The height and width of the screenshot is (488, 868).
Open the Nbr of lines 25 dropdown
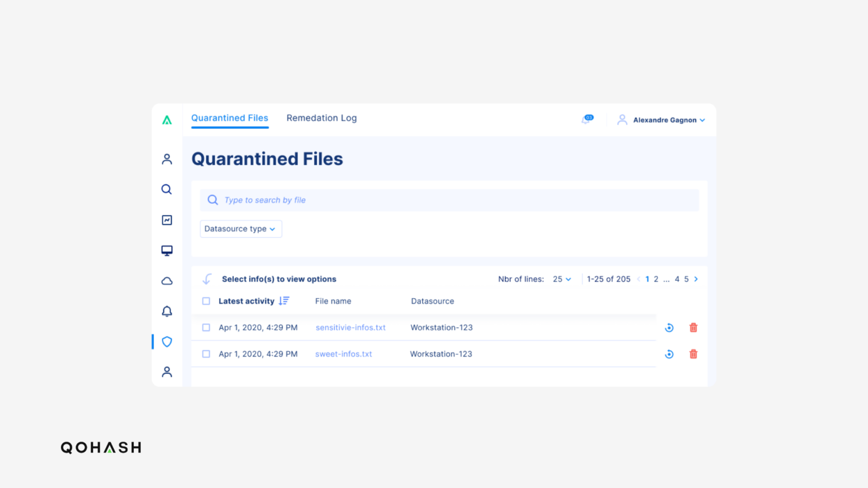pyautogui.click(x=562, y=279)
